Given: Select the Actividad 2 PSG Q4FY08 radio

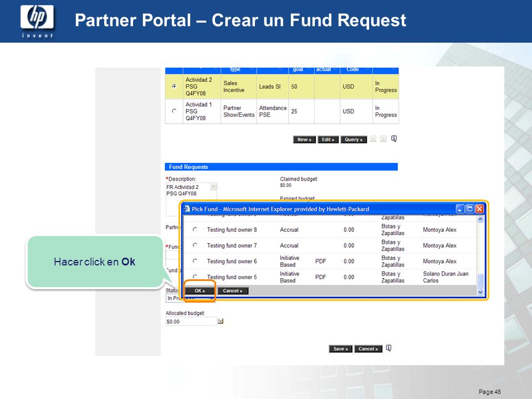Looking at the screenshot, I should click(174, 86).
